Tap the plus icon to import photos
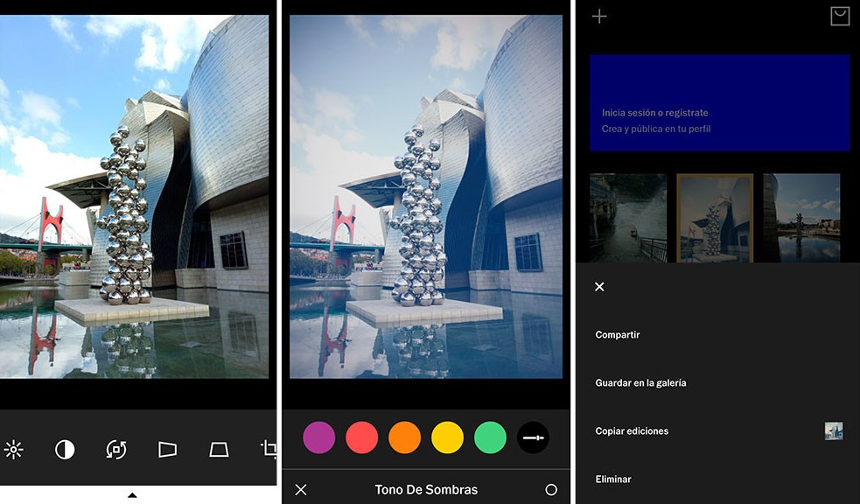Screen dimensions: 860x504 click(599, 17)
